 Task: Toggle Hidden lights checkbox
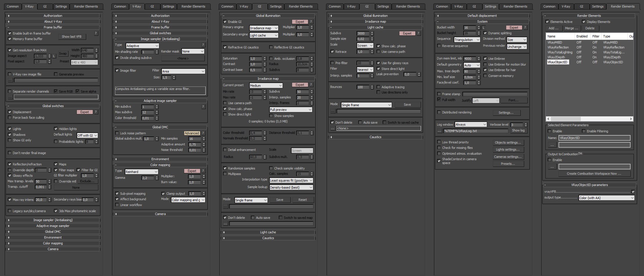coord(56,129)
